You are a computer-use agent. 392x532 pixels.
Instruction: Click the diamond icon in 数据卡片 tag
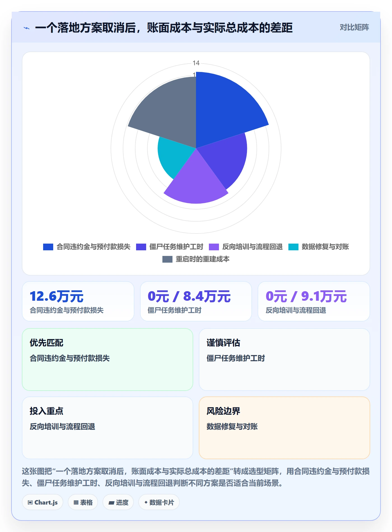pos(146,503)
